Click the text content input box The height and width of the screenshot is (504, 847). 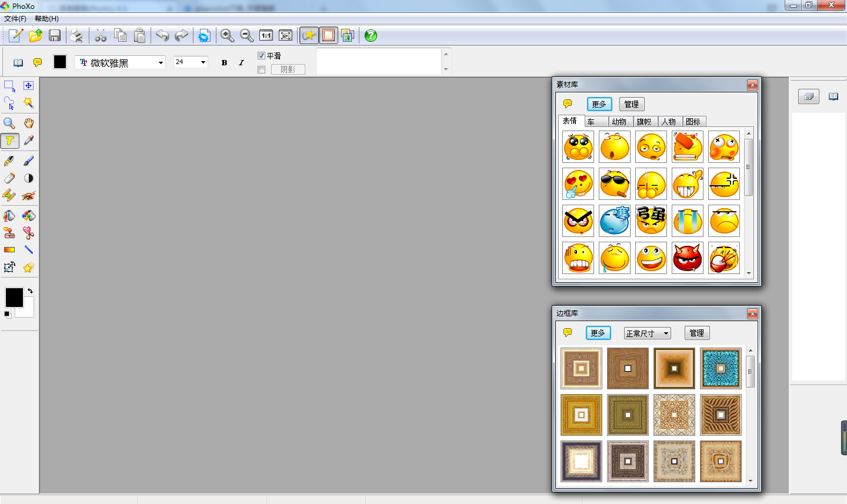point(379,62)
